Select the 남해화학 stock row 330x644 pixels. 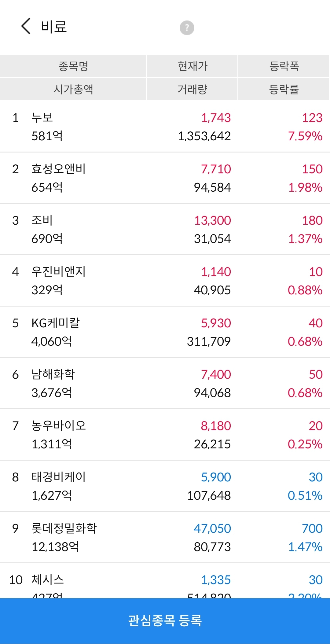coord(165,383)
